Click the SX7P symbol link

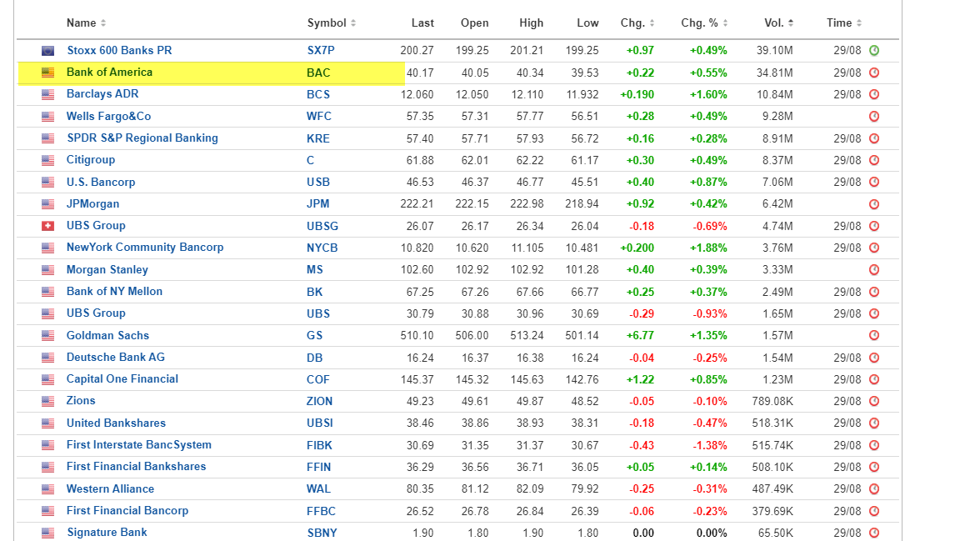(x=321, y=51)
